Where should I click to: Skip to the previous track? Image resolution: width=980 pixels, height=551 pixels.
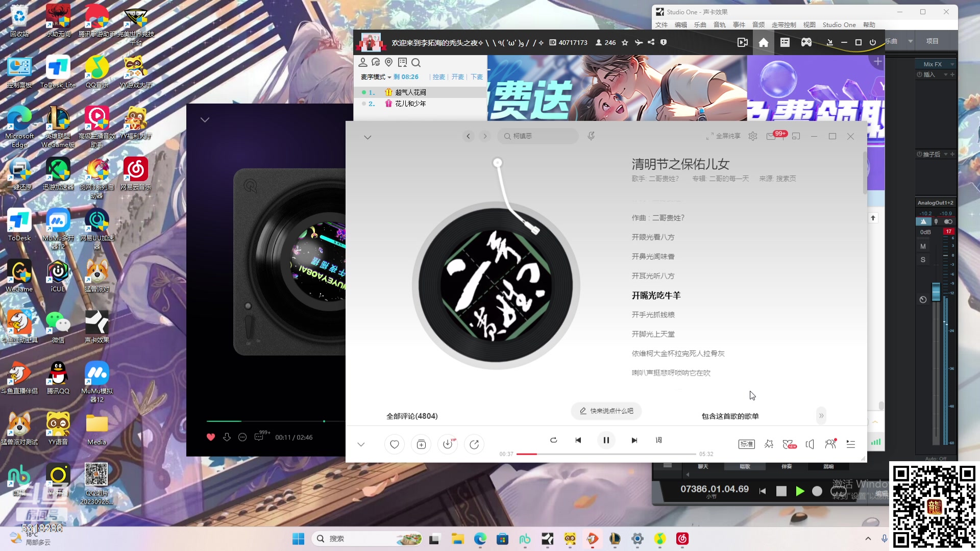point(578,440)
